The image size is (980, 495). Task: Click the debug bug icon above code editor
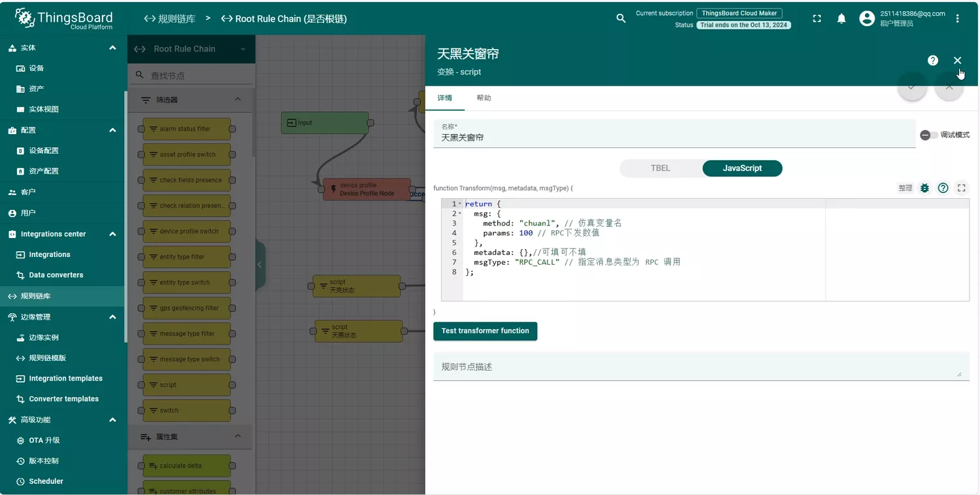pos(924,188)
